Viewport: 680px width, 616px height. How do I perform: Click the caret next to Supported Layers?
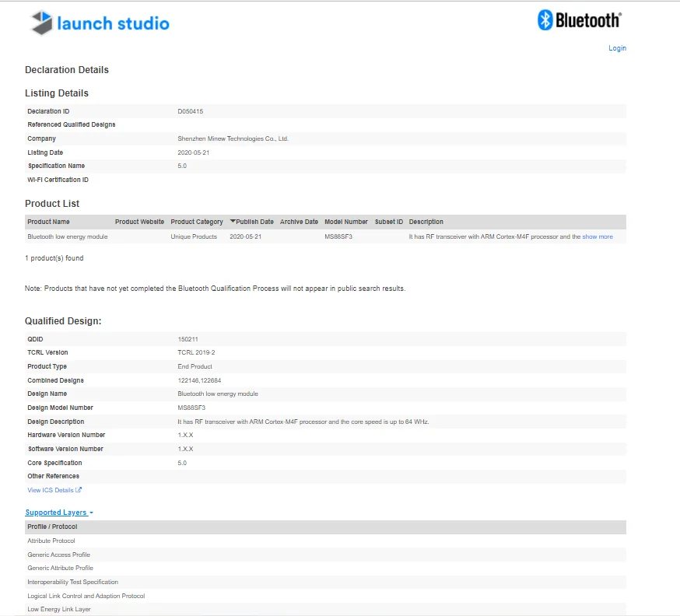(x=92, y=513)
